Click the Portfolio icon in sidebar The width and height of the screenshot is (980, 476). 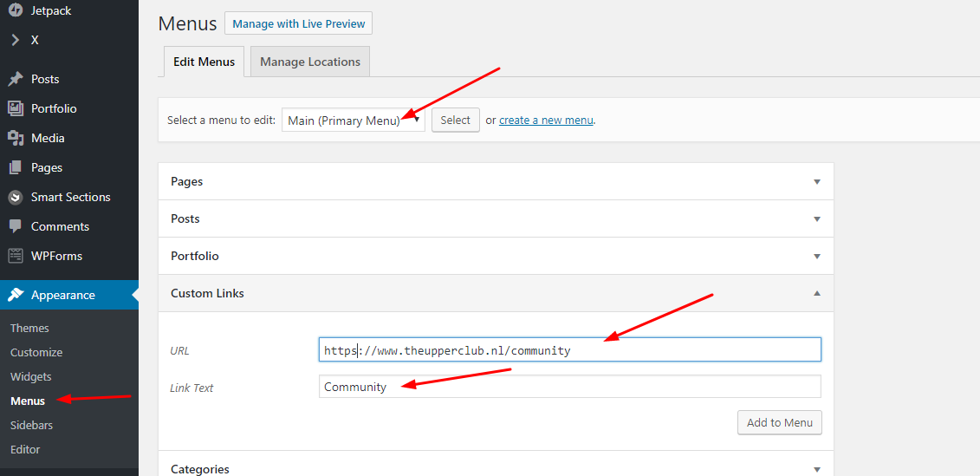(x=16, y=108)
